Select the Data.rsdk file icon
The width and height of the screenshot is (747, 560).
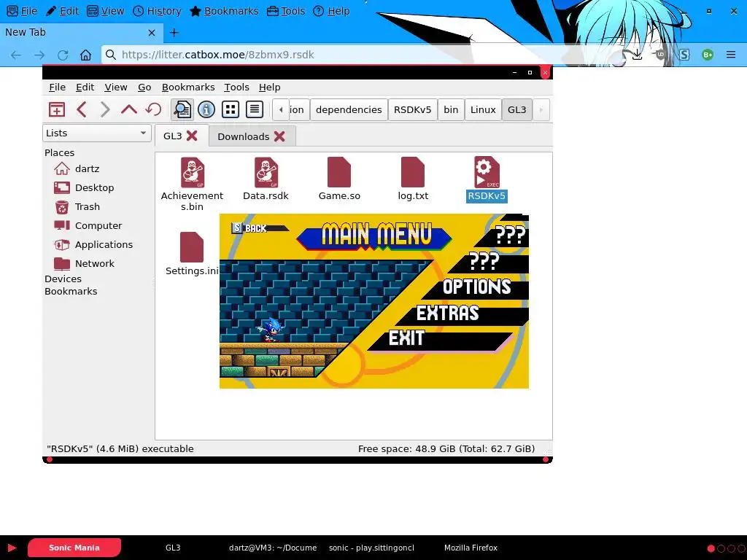tap(266, 172)
